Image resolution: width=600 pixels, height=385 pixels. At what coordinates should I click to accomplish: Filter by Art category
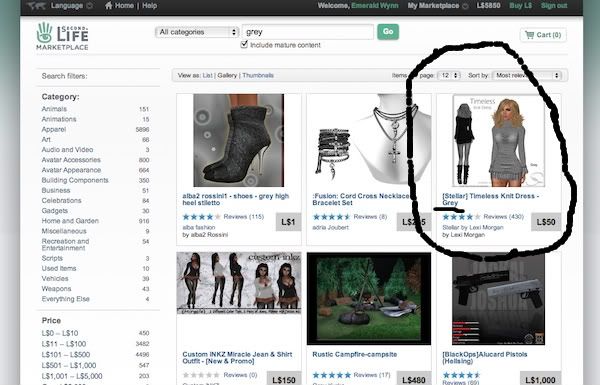pos(46,139)
